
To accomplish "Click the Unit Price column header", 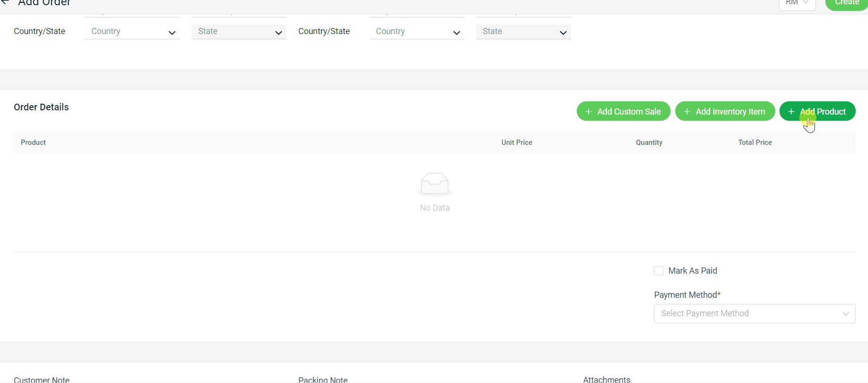I will [517, 143].
